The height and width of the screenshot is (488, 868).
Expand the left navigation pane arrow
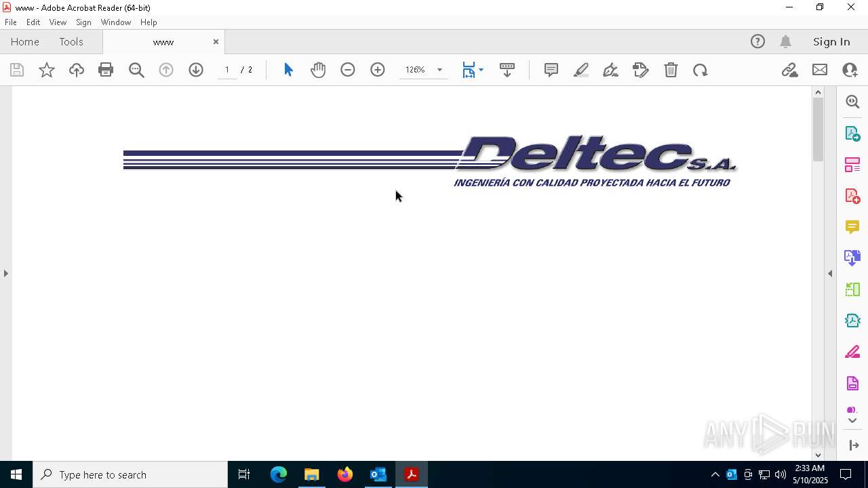click(x=5, y=273)
